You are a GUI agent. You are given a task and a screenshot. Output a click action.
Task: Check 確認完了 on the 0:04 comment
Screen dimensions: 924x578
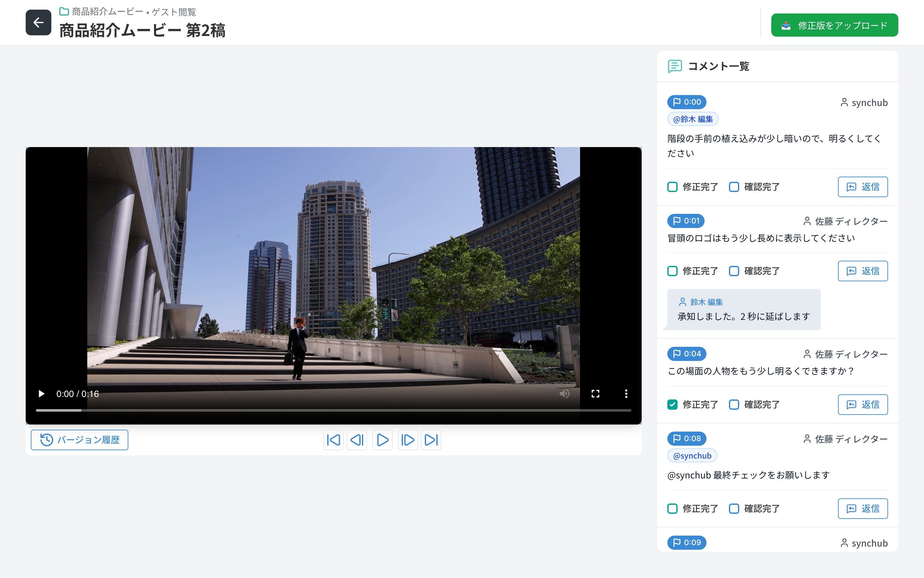pos(734,405)
